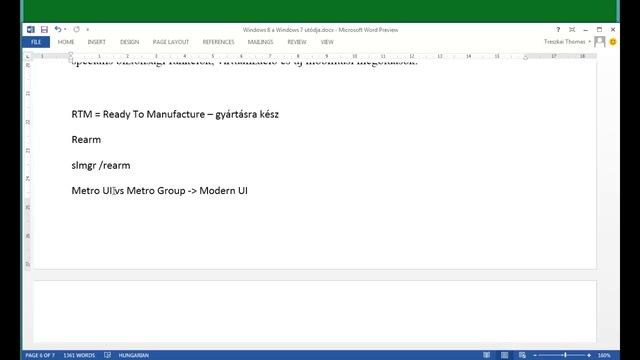Screen dimensions: 640x360
Task: Open word count via 1361 WORDS
Action: (x=79, y=355)
